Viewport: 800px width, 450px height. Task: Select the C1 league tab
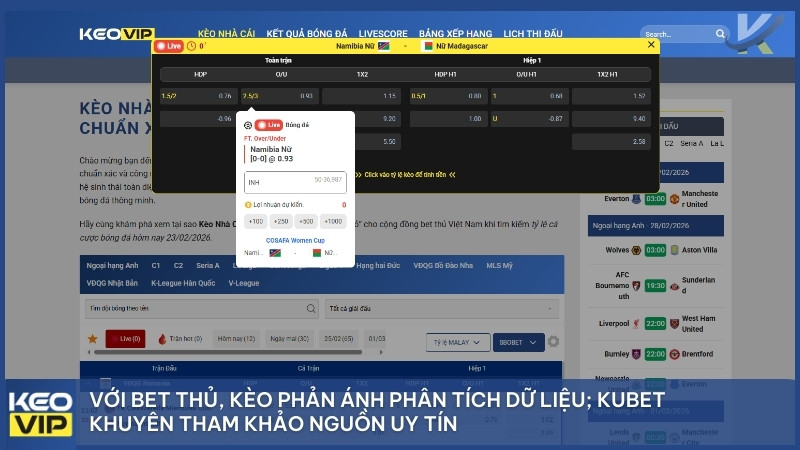click(x=156, y=266)
